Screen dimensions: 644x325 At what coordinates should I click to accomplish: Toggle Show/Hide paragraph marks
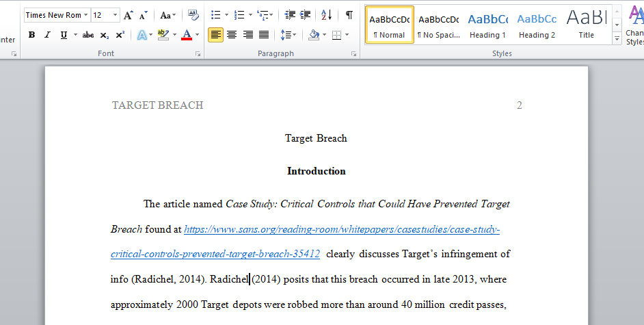[349, 15]
